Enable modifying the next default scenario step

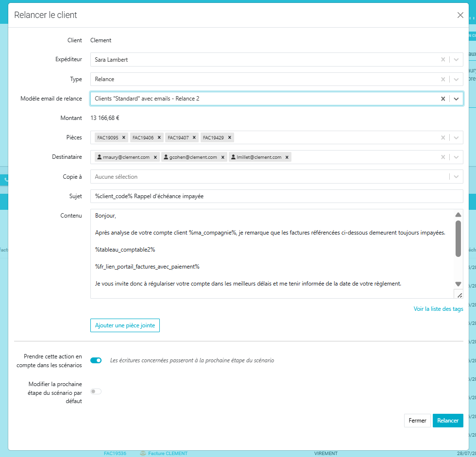[96, 391]
